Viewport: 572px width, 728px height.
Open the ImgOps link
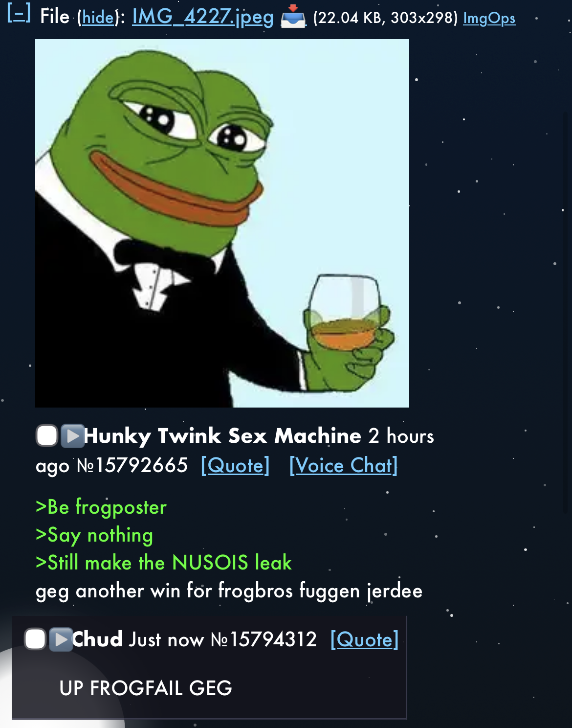[489, 18]
